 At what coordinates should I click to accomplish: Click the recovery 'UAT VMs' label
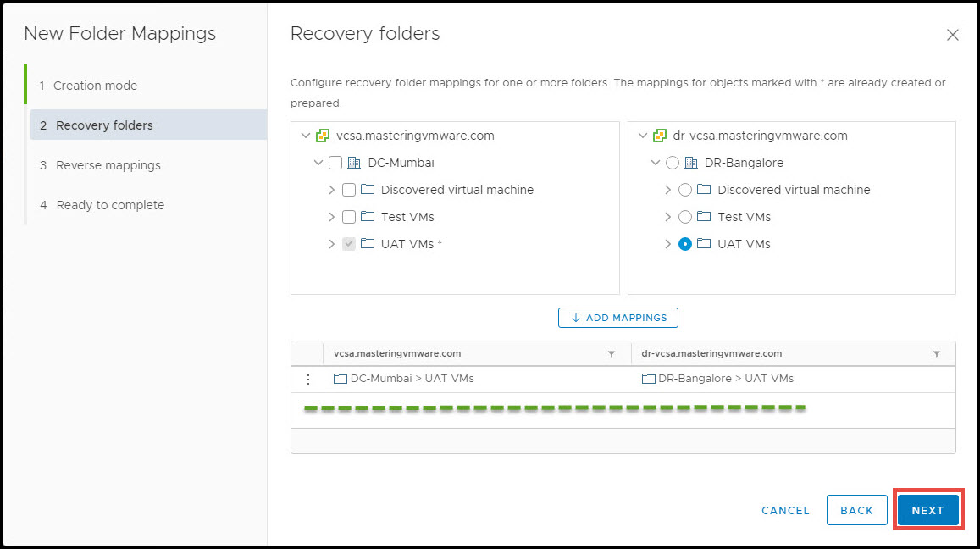coord(744,244)
